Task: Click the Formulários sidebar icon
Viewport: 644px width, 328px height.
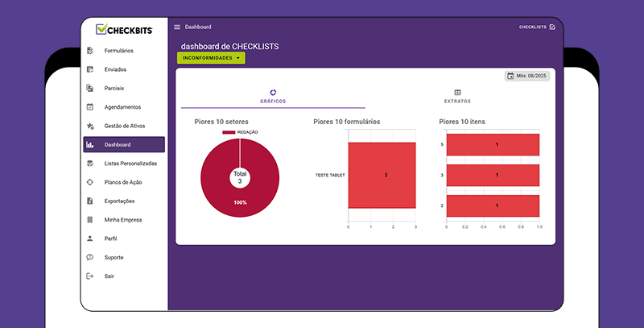Action: point(90,51)
